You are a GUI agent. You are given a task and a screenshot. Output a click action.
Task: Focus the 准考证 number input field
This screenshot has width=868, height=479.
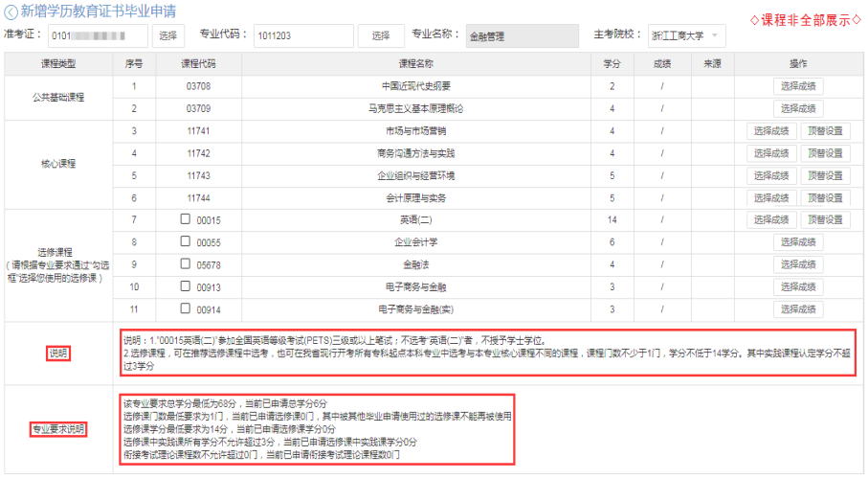[x=98, y=35]
